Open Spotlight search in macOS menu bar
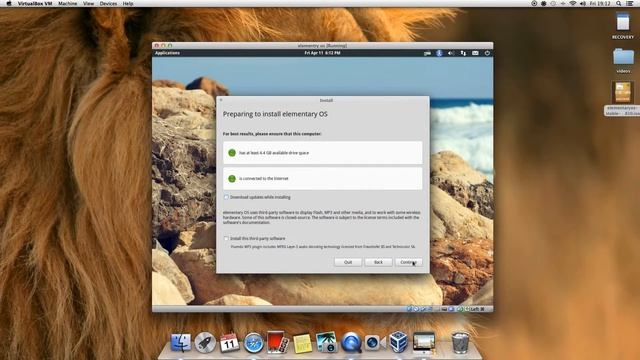The width and height of the screenshot is (640, 360). [x=619, y=3]
